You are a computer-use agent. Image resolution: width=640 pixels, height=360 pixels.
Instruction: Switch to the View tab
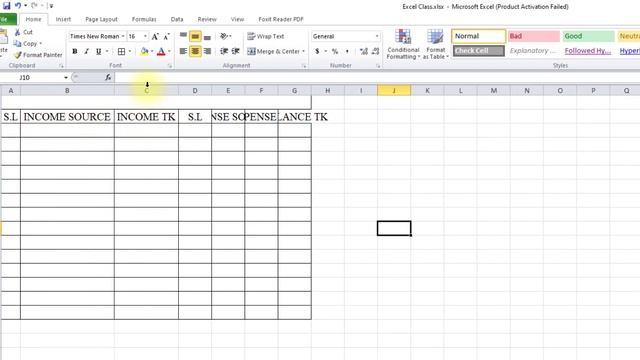[237, 19]
